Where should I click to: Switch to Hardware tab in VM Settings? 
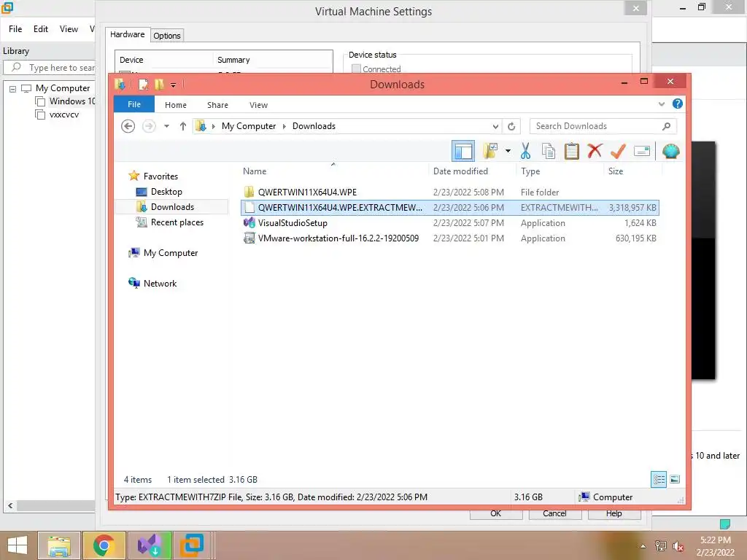(127, 34)
